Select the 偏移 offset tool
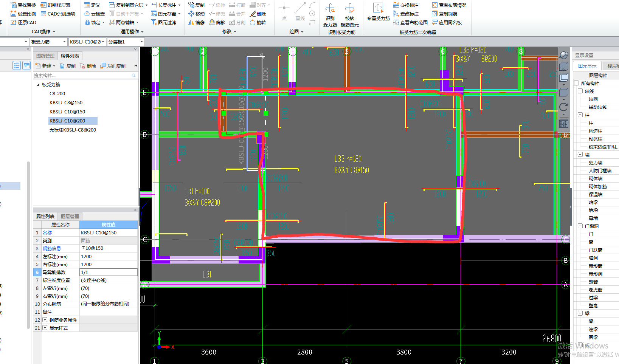Image resolution: width=619 pixels, height=364 pixels. click(217, 22)
